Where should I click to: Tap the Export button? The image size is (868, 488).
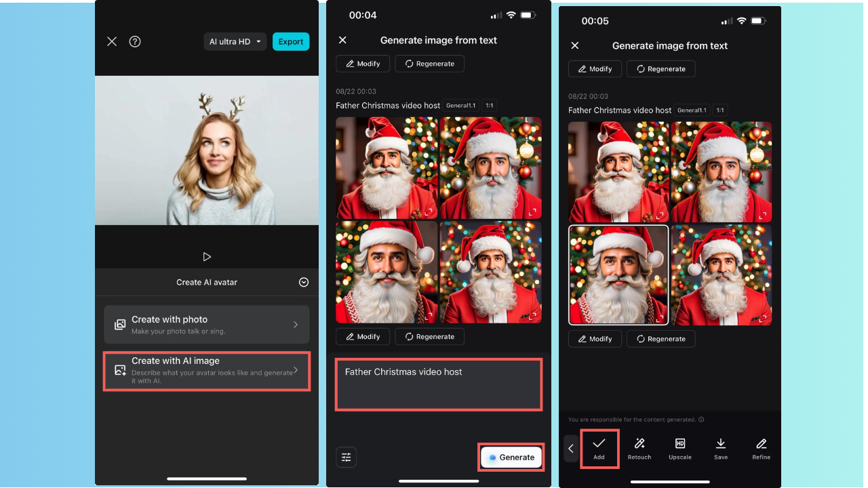(290, 41)
